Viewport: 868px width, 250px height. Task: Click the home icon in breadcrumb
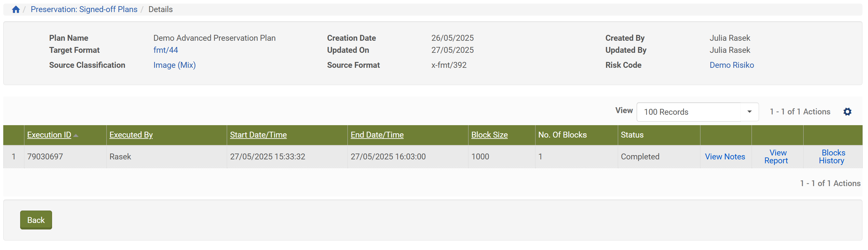pyautogui.click(x=16, y=9)
